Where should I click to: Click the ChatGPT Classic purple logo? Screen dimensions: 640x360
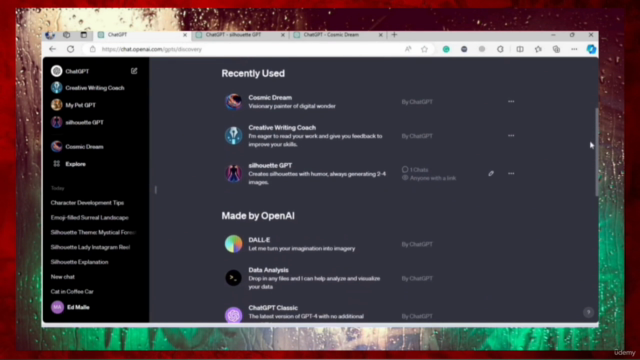point(233,315)
